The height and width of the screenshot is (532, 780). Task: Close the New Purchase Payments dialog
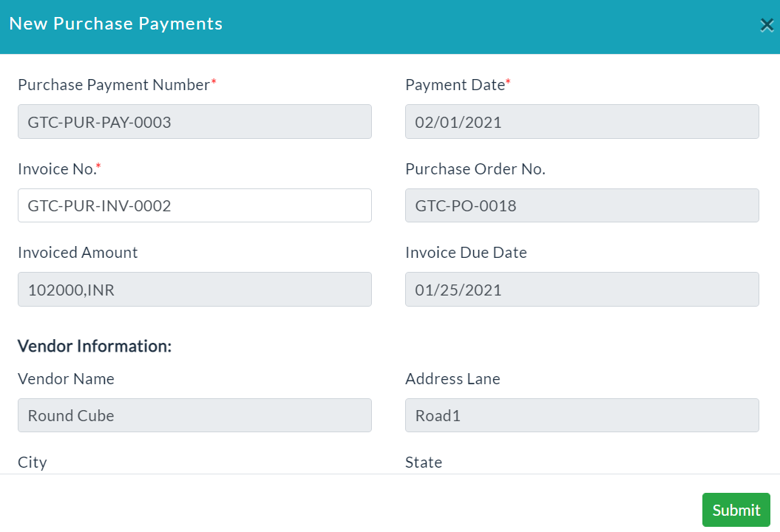(x=767, y=25)
